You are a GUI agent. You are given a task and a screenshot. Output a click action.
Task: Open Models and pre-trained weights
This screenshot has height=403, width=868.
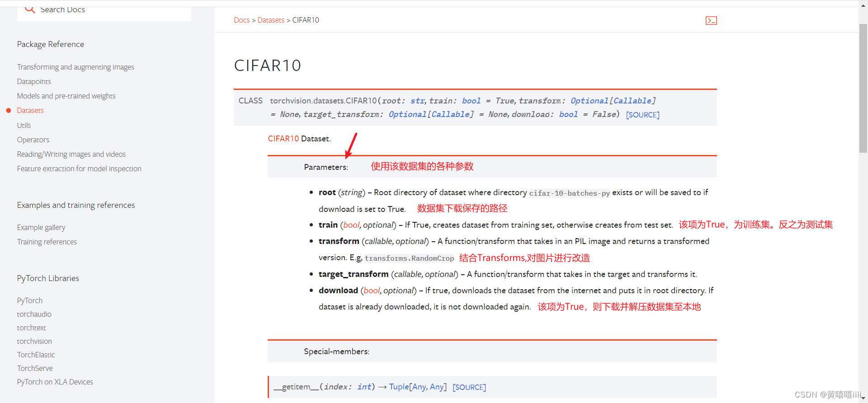66,96
